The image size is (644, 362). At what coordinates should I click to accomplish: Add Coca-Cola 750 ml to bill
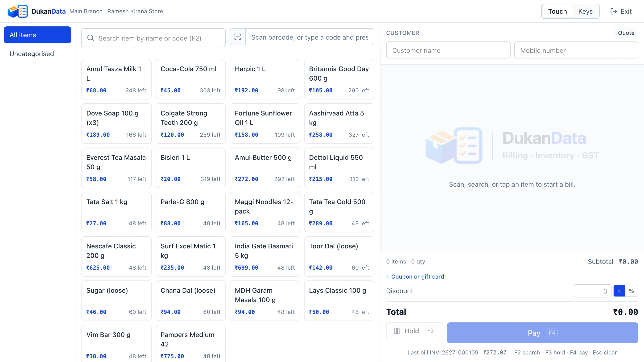(x=191, y=79)
